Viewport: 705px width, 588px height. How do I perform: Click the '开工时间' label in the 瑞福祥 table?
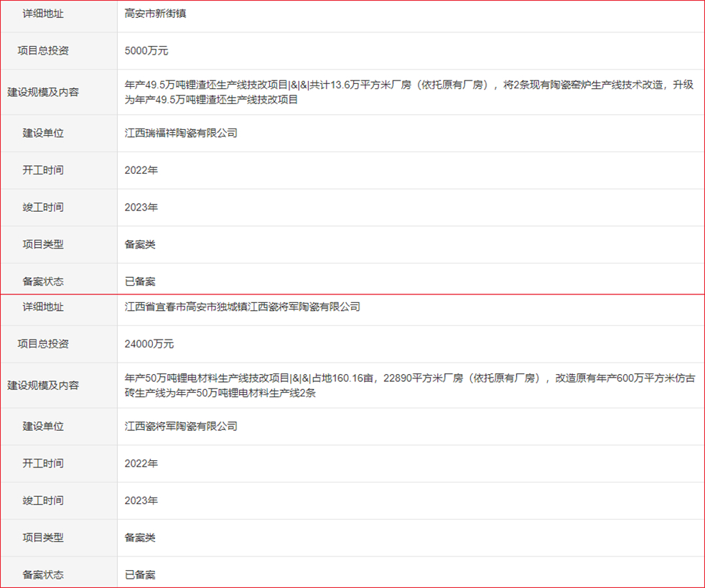coord(43,170)
